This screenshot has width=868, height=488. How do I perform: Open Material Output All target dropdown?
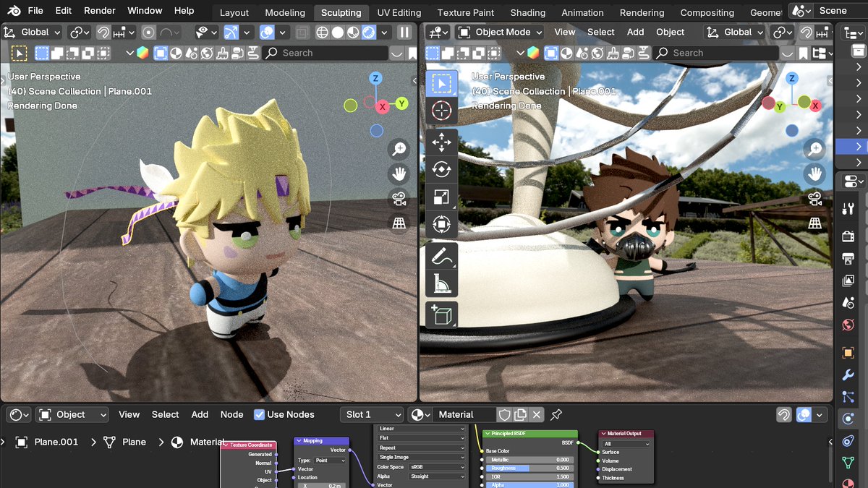pos(626,444)
